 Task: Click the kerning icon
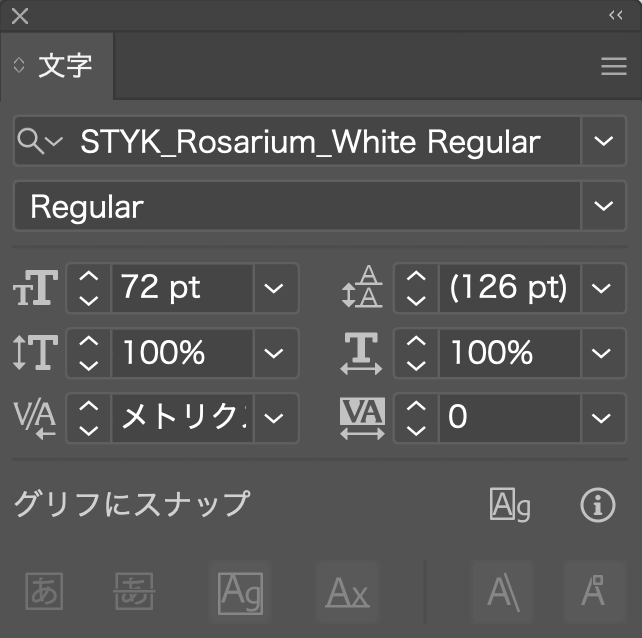click(35, 420)
